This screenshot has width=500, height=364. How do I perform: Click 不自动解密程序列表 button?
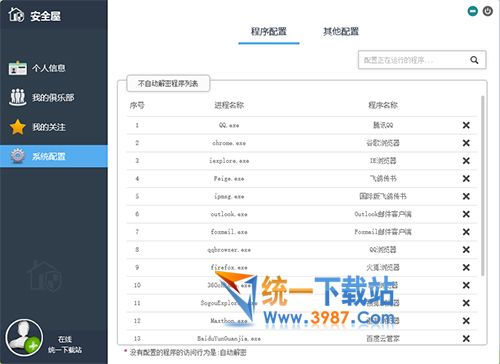(168, 83)
